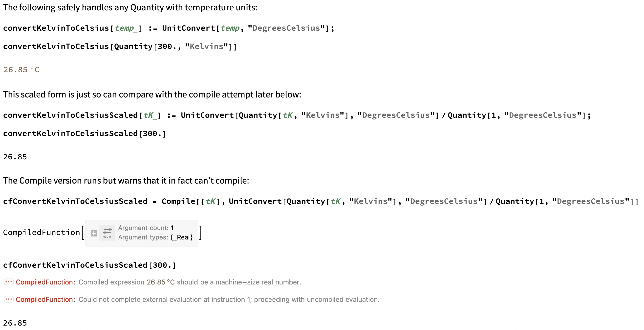Viewport: 644px width, 330px height.
Task: Select the 26.85 °C quantity output
Action: coord(21,70)
